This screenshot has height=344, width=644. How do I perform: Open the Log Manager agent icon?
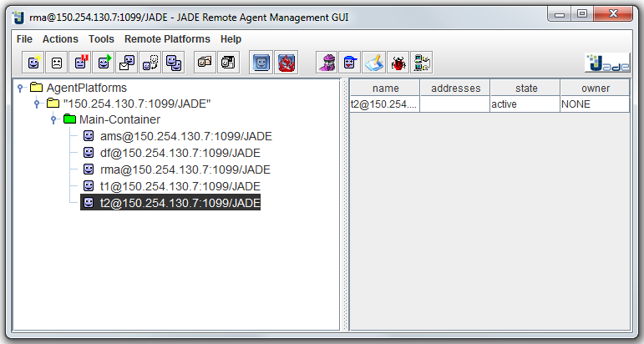pos(374,63)
